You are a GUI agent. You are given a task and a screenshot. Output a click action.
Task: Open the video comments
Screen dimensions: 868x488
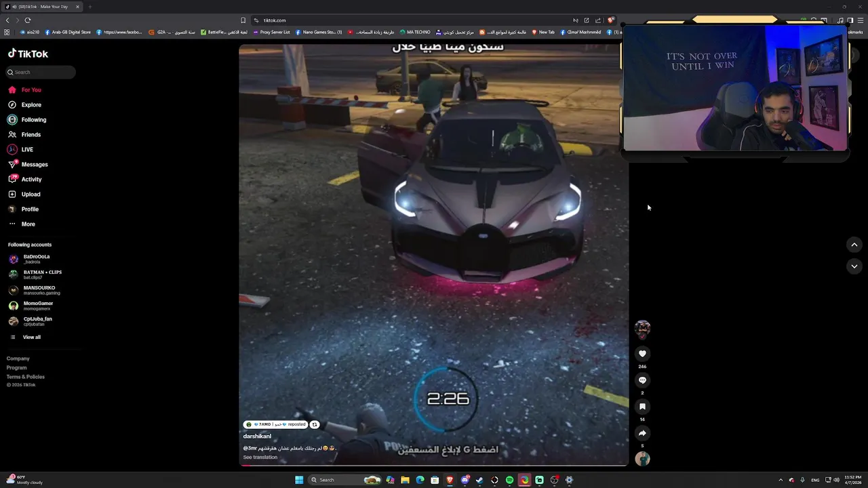click(x=642, y=380)
